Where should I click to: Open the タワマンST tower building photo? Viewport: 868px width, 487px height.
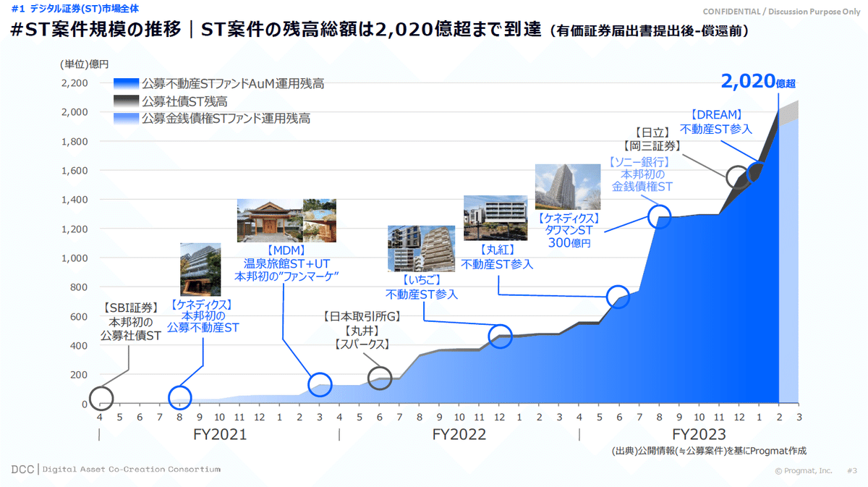point(568,187)
